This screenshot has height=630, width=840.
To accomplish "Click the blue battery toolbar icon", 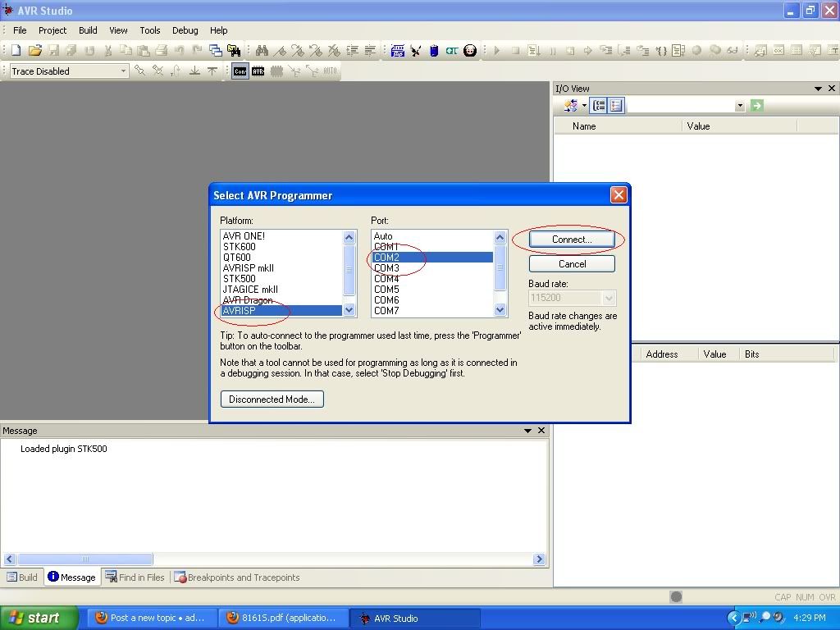I will coord(434,50).
